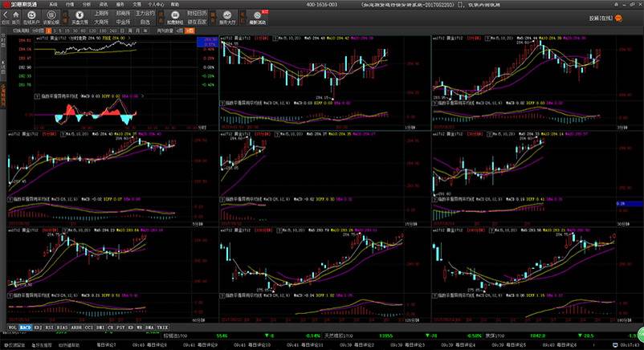644x350 pixels.
Task: Select the KDJ indicator tab
Action: pyautogui.click(x=38, y=328)
